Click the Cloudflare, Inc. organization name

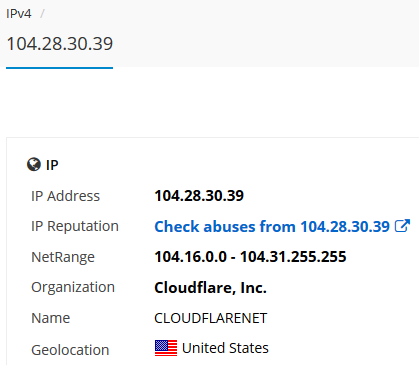click(210, 288)
